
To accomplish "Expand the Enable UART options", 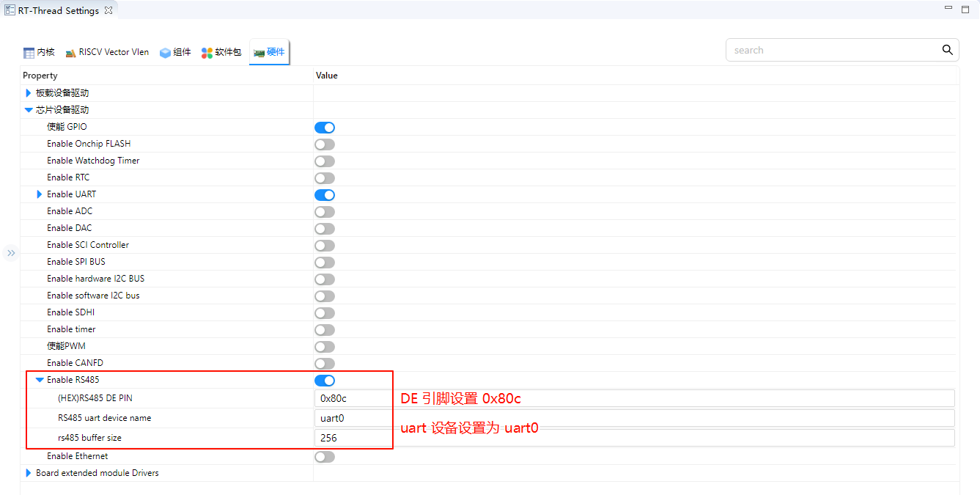I will 40,194.
